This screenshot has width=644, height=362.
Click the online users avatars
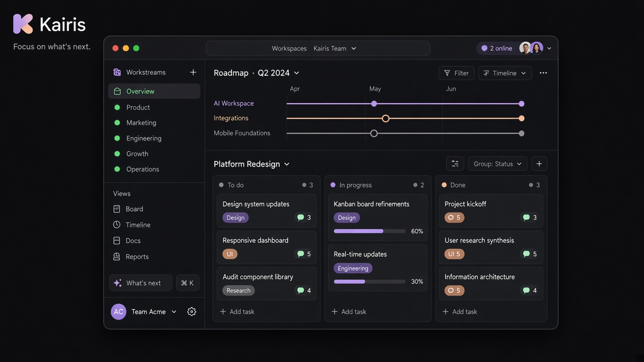coord(531,48)
